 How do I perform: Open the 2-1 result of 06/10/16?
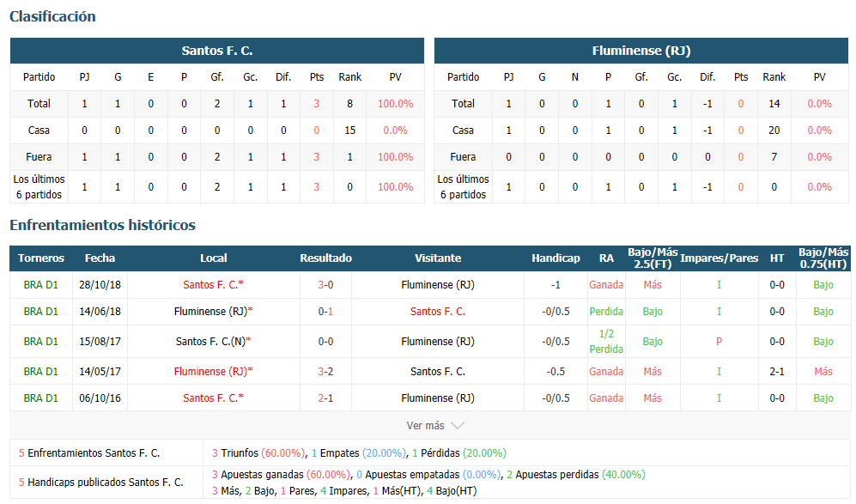[x=325, y=398]
